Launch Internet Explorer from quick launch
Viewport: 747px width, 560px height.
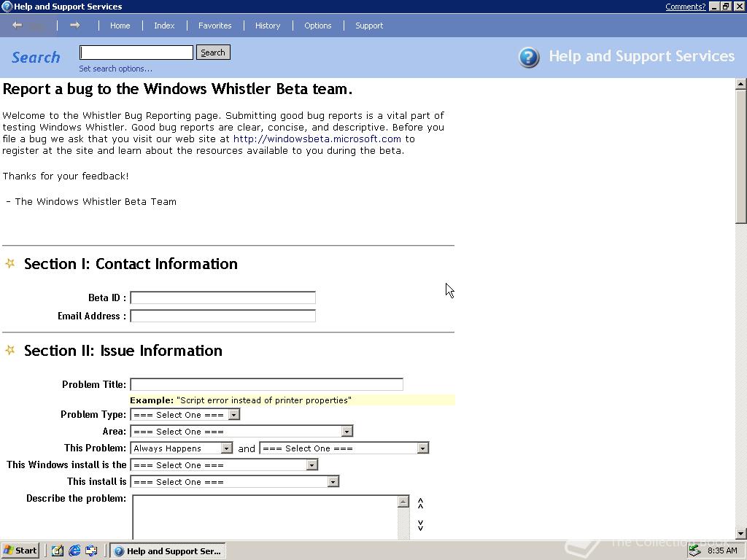[74, 551]
